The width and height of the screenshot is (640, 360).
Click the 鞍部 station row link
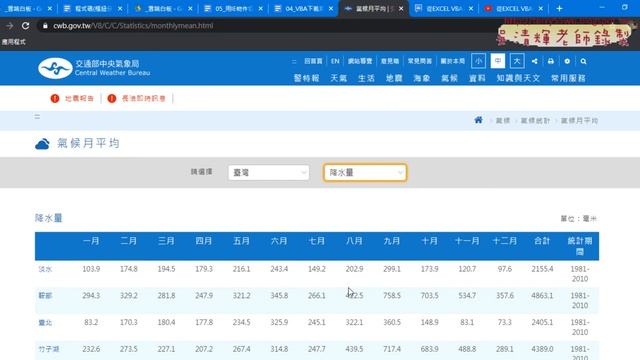[45, 296]
